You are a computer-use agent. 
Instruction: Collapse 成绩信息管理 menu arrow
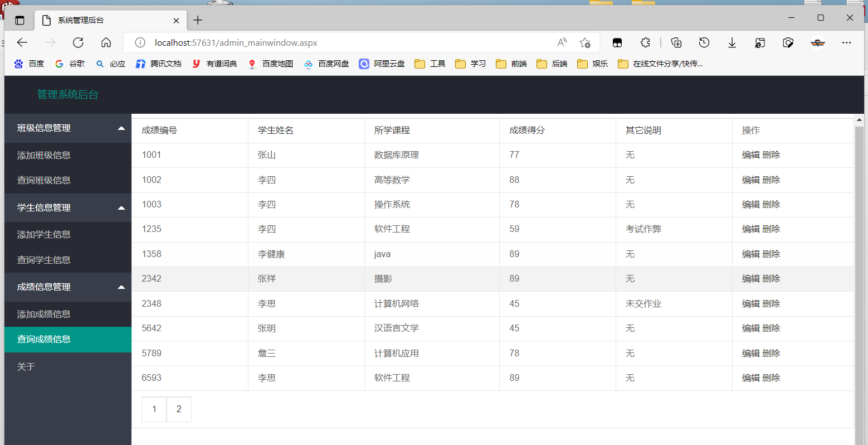click(x=121, y=287)
